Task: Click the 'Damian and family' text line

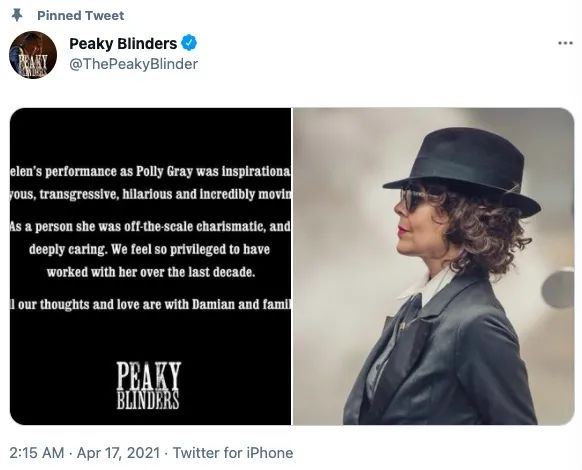Action: (150, 305)
